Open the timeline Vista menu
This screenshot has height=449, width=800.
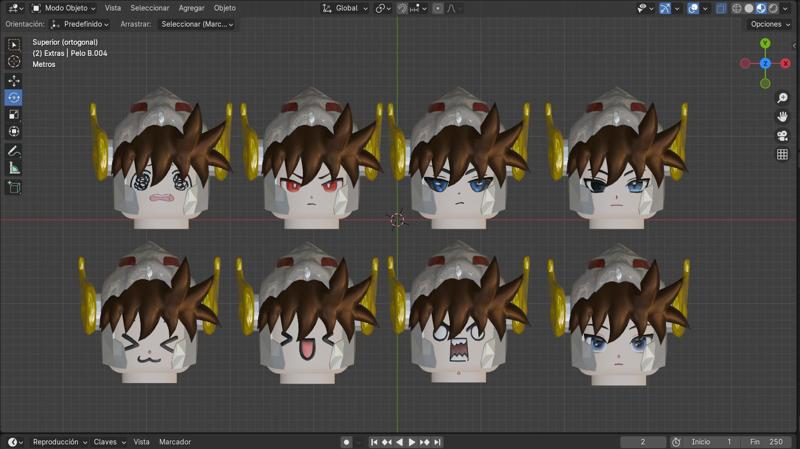pos(141,442)
